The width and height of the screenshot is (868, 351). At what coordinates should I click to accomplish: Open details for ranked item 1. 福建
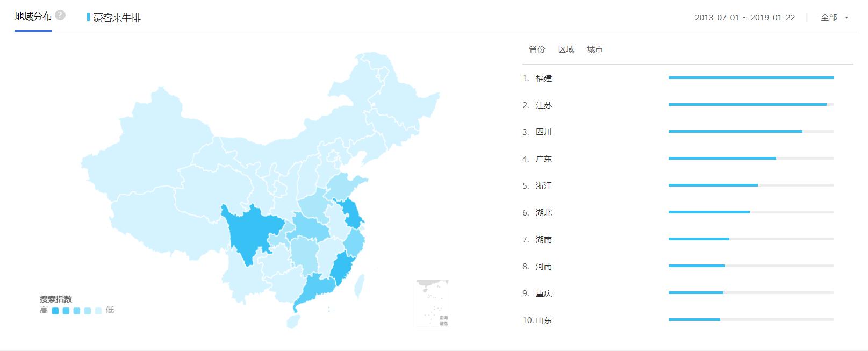[x=544, y=78]
